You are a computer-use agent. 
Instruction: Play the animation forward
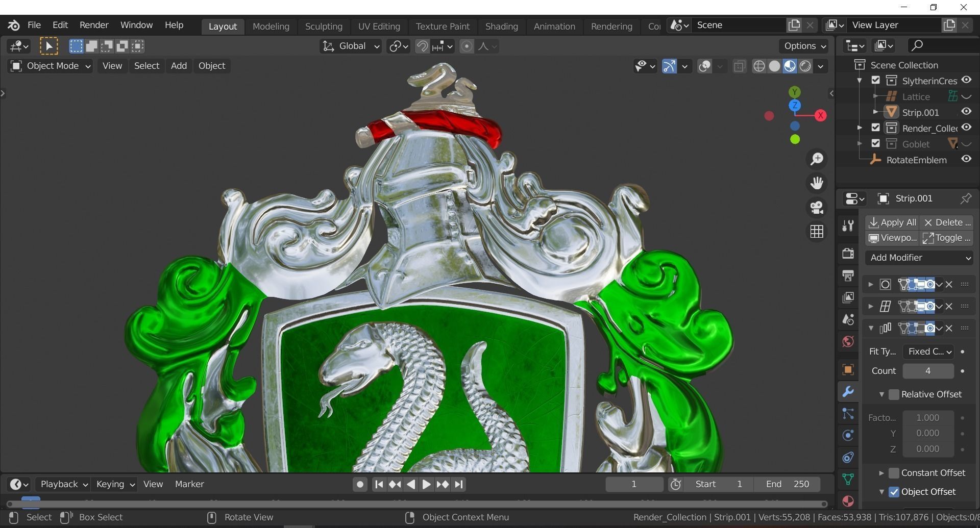pyautogui.click(x=427, y=485)
